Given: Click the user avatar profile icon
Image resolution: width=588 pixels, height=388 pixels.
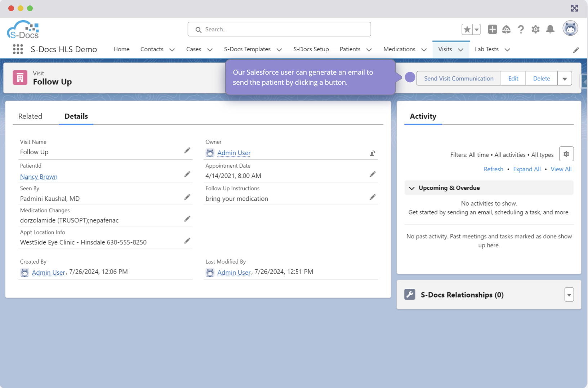Looking at the screenshot, I should coord(570,28).
